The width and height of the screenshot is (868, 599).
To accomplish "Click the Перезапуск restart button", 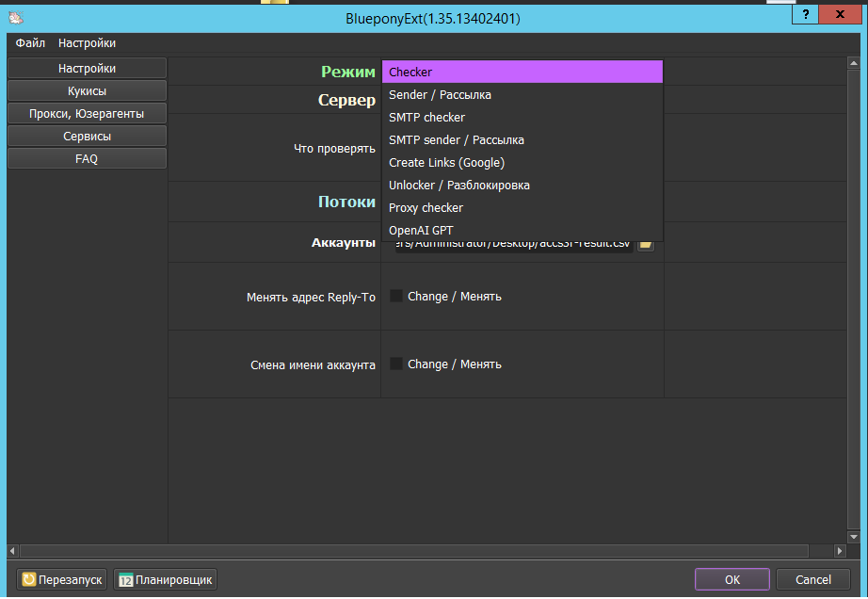I will pos(62,579).
